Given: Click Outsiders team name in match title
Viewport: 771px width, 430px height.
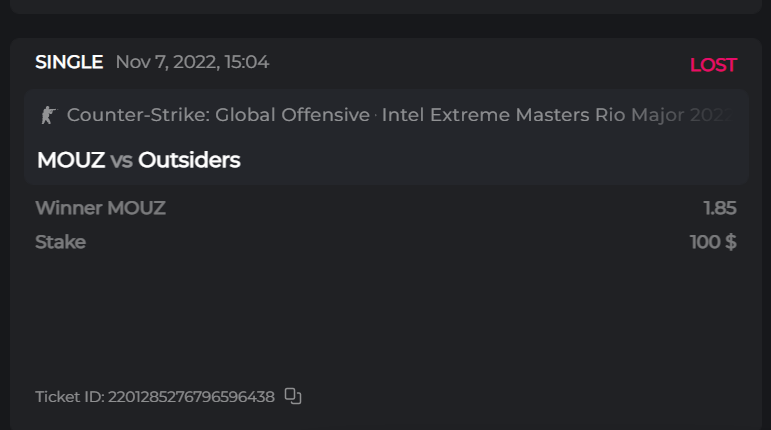Looking at the screenshot, I should (189, 160).
